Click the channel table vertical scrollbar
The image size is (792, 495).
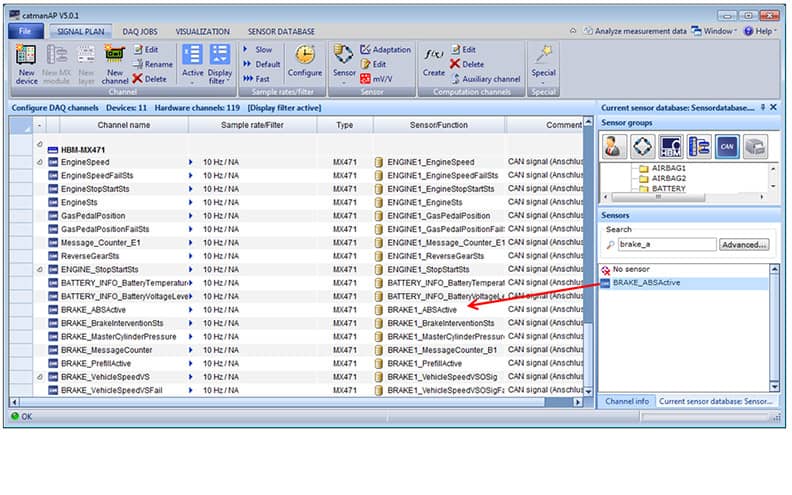pos(588,257)
